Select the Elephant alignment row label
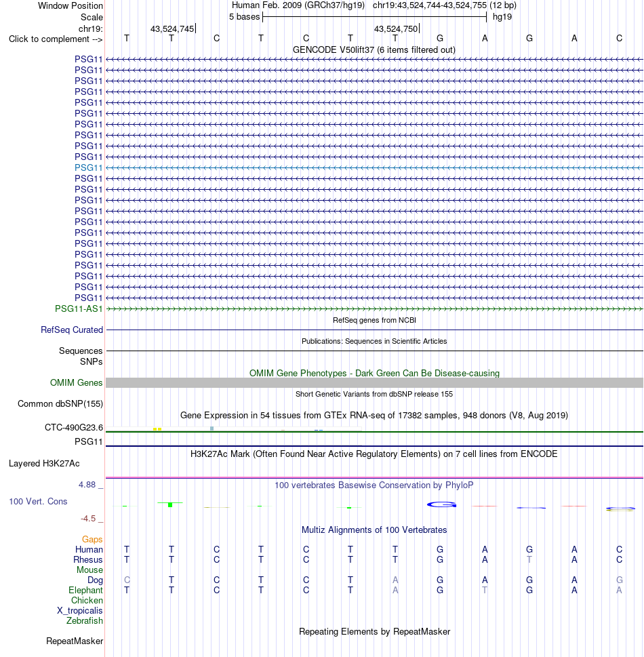The image size is (644, 657). tap(85, 590)
